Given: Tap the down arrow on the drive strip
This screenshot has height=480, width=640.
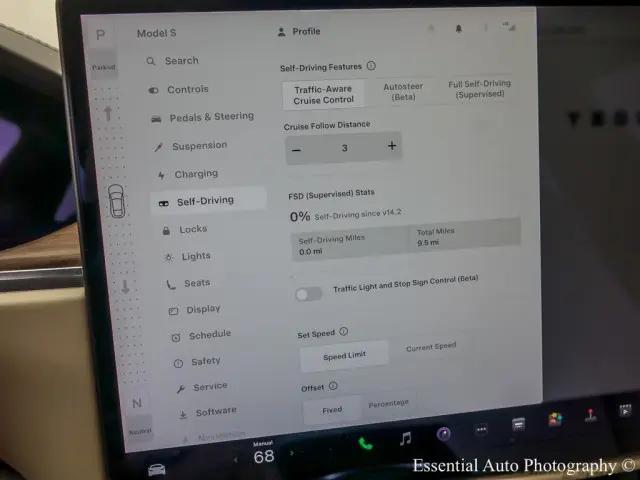Looking at the screenshot, I should click(x=125, y=287).
